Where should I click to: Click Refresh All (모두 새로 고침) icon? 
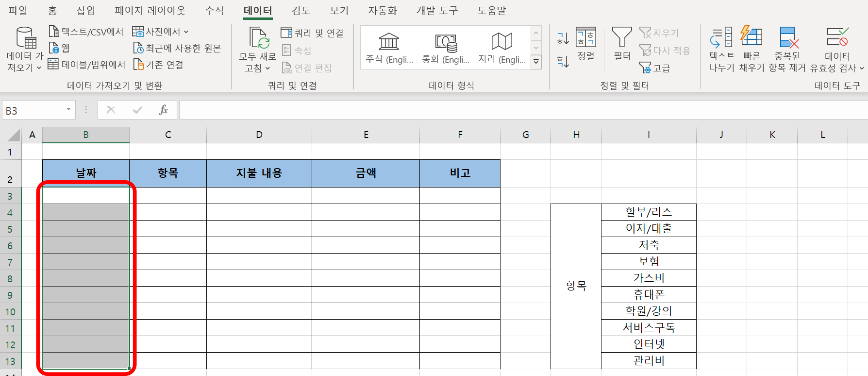tap(258, 38)
